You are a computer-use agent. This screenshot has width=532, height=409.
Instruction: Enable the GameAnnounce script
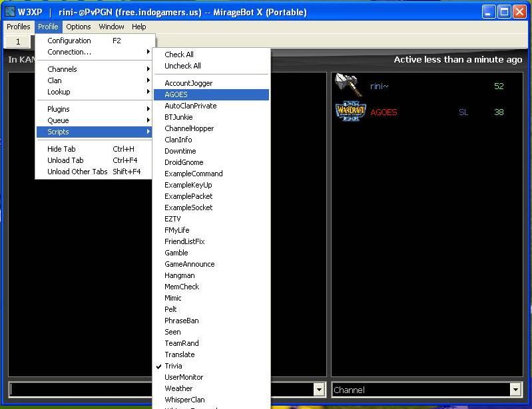211,264
